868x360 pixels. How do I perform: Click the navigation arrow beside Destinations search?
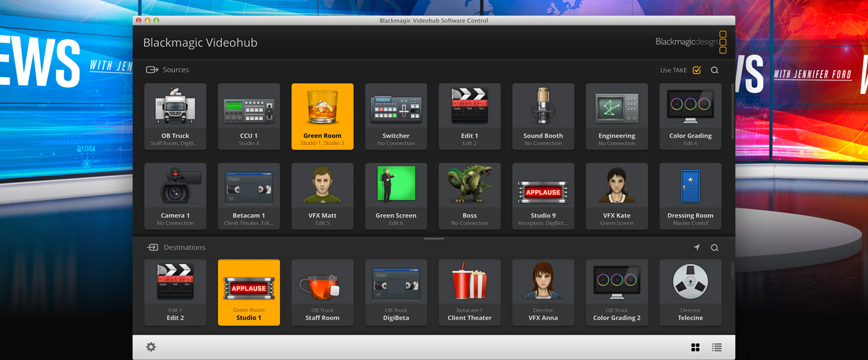(697, 247)
